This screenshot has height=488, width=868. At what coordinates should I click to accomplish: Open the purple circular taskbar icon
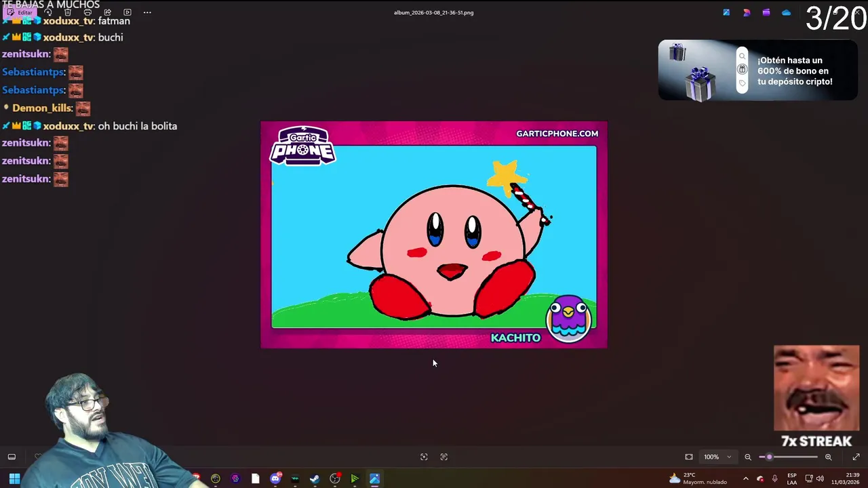tap(235, 479)
